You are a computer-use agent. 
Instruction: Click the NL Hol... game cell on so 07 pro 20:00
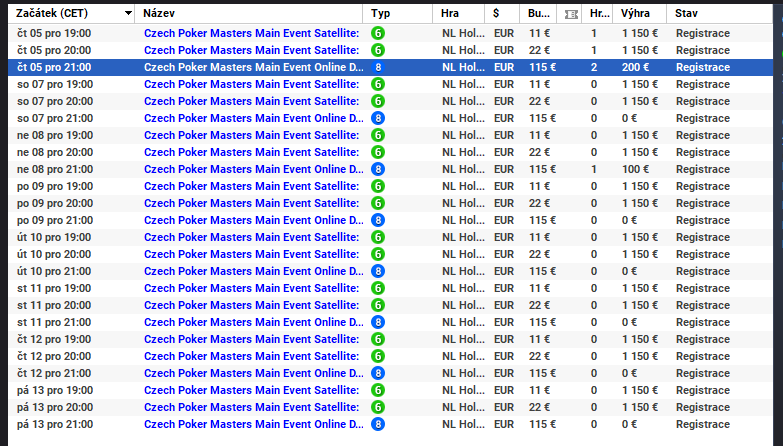click(x=463, y=101)
